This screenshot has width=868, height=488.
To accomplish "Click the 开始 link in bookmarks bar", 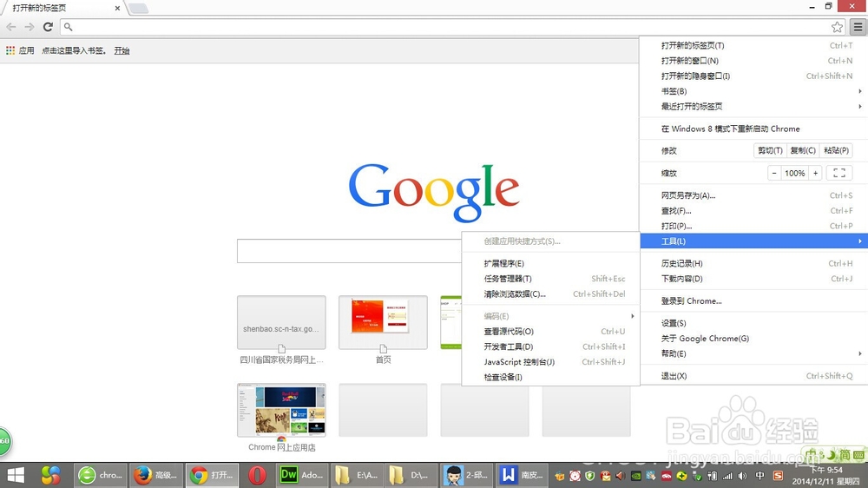I will point(122,50).
